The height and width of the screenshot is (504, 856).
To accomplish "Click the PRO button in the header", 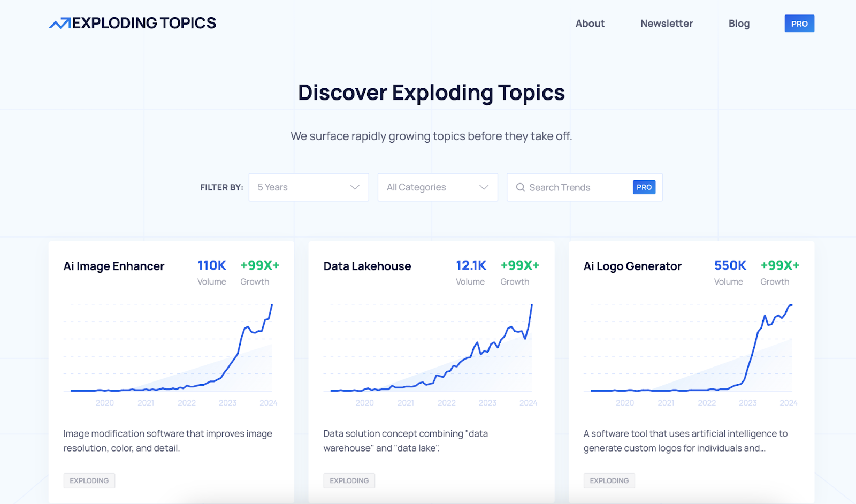I will [x=799, y=24].
